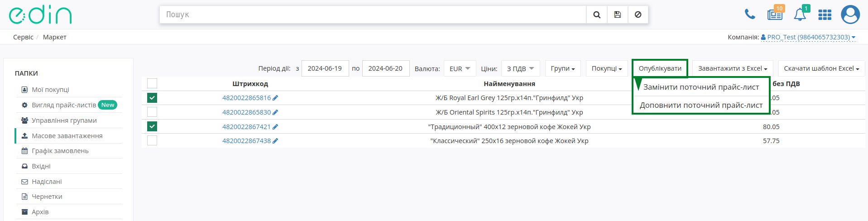Click the Найменування column header

[x=509, y=84]
